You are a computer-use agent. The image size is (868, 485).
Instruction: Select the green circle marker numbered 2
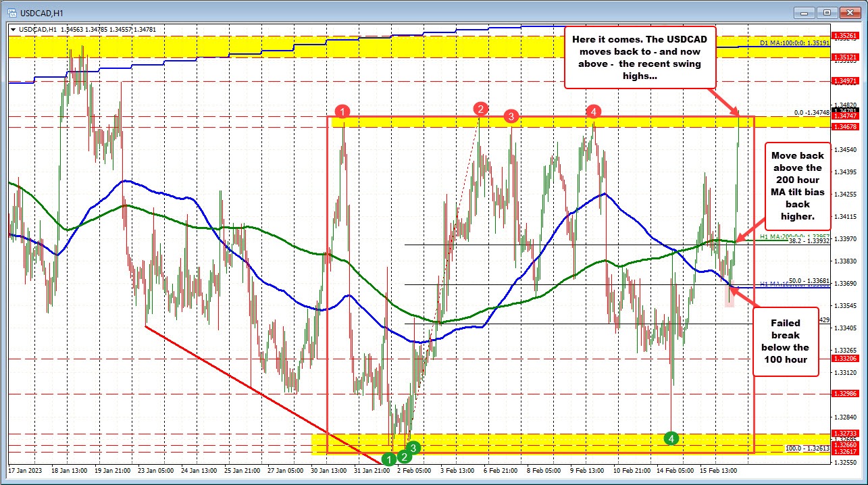click(x=404, y=456)
